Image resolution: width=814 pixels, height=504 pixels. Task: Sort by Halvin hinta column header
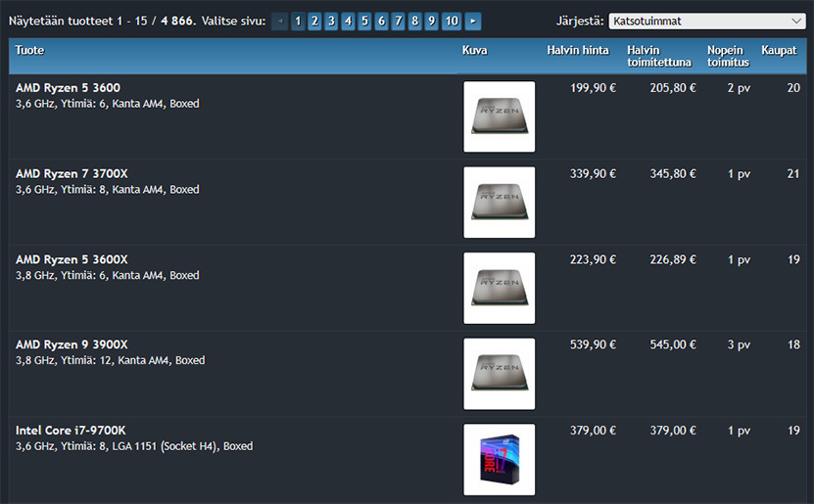click(x=577, y=51)
